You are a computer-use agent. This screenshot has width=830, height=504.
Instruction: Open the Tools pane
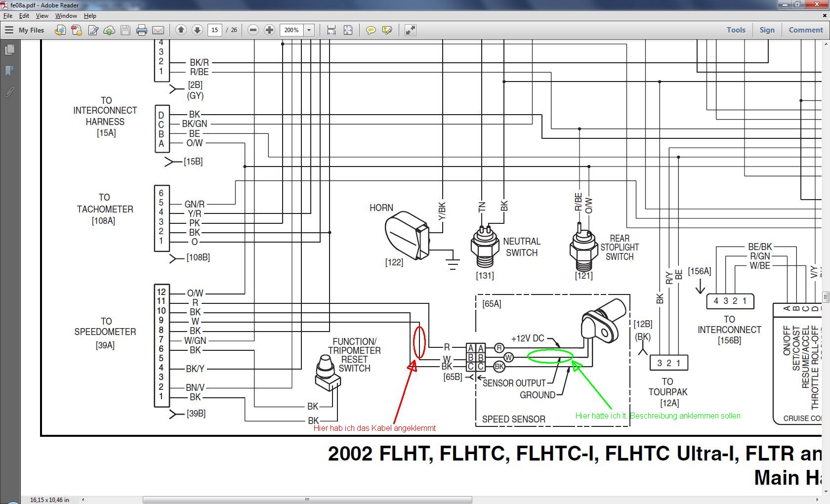[736, 30]
